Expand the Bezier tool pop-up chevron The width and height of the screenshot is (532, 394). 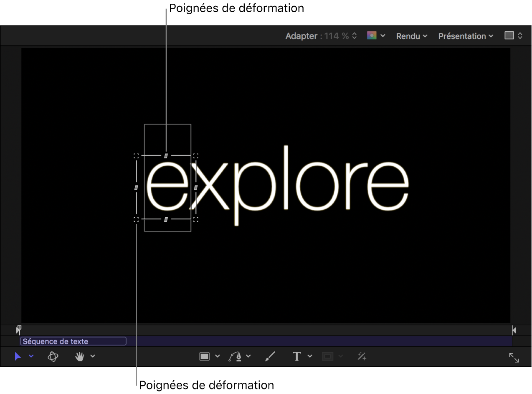click(x=248, y=356)
